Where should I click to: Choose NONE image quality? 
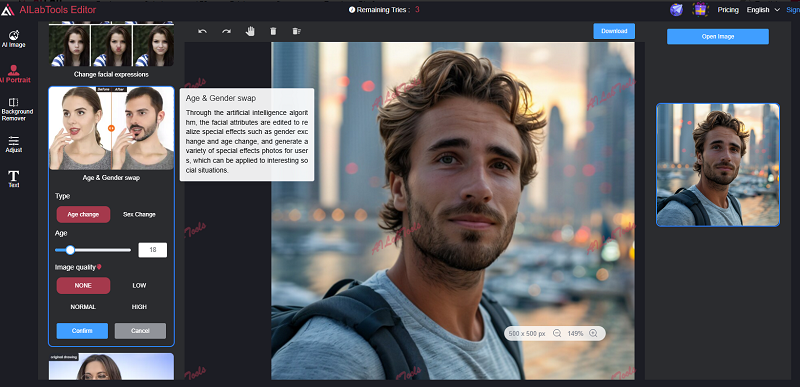(83, 286)
